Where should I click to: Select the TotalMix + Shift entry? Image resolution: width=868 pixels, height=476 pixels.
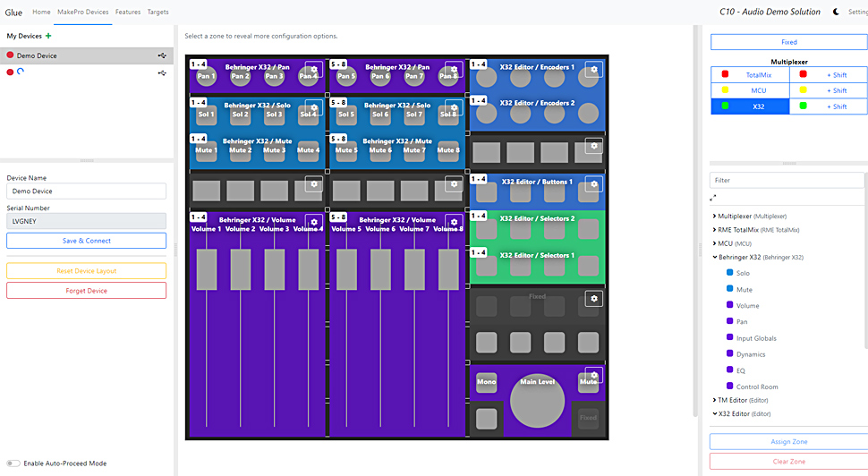(x=829, y=75)
